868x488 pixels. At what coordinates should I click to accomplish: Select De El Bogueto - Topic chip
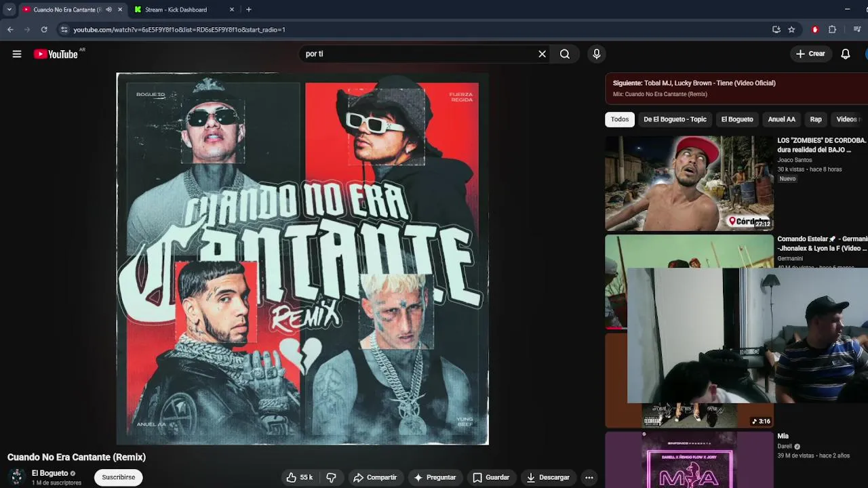(x=675, y=119)
